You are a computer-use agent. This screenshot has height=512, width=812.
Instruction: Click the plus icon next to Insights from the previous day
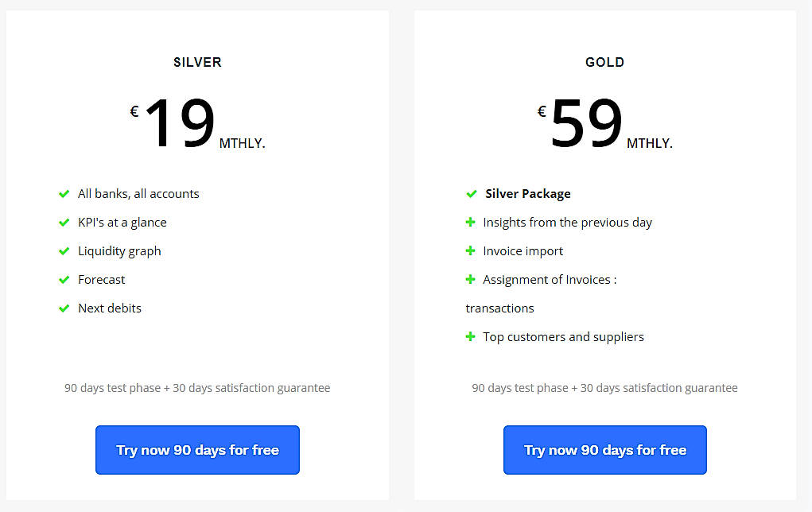point(471,222)
